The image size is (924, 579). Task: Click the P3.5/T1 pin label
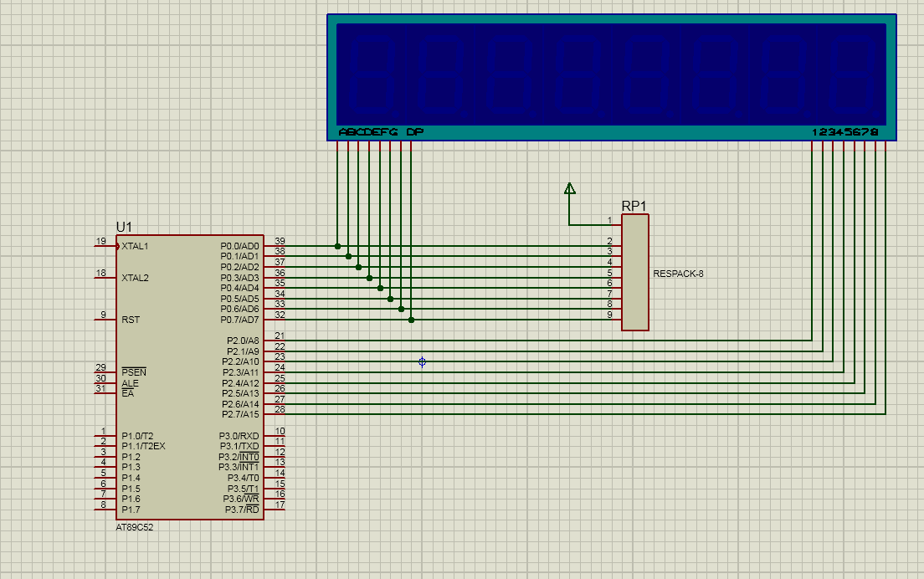point(243,489)
